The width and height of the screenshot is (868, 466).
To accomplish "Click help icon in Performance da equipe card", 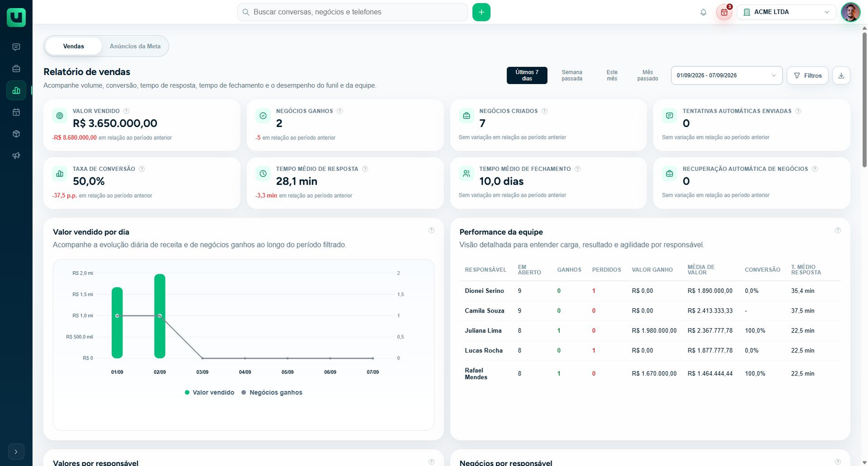I will (838, 230).
